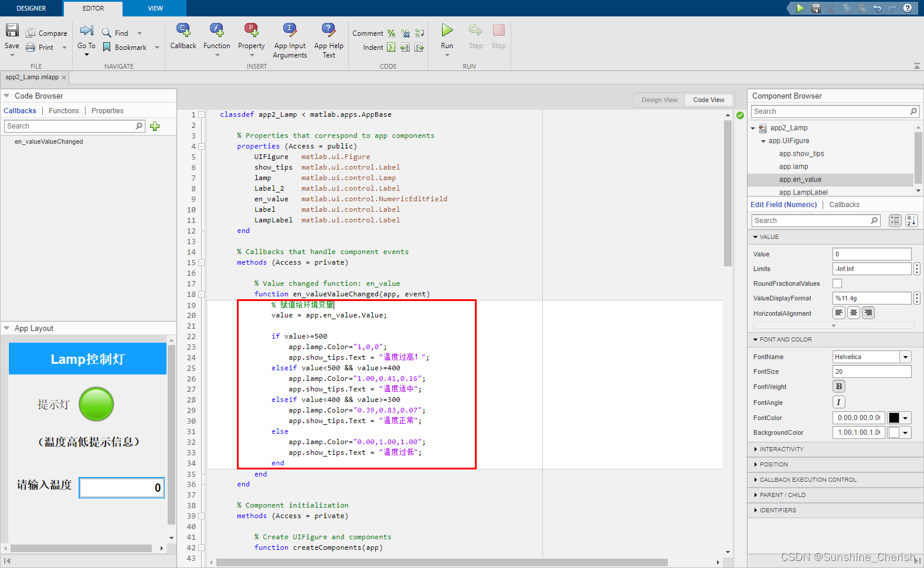Click the green lamp in App Layout
This screenshot has width=924, height=568.
(x=96, y=404)
